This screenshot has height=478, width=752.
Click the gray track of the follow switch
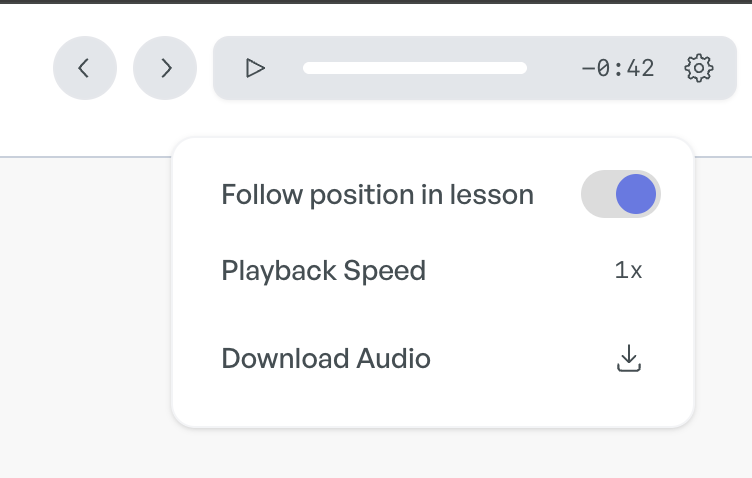pos(598,194)
